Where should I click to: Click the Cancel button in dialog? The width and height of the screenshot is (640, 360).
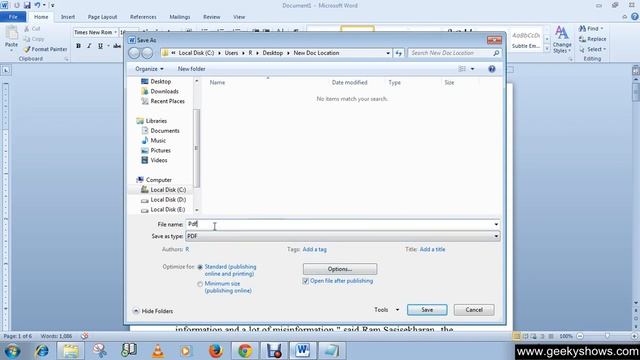pyautogui.click(x=474, y=310)
